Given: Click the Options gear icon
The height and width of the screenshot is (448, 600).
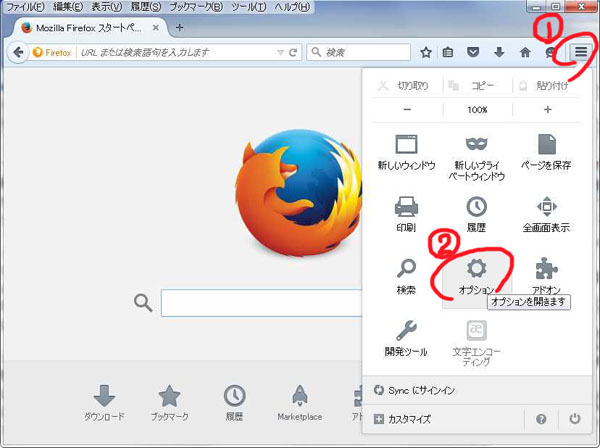Looking at the screenshot, I should pyautogui.click(x=477, y=270).
